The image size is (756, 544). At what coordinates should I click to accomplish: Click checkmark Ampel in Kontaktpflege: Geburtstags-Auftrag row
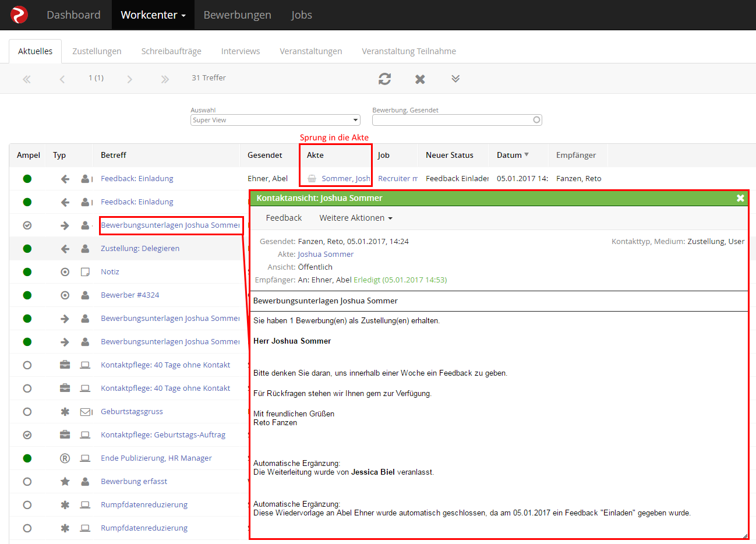27,435
